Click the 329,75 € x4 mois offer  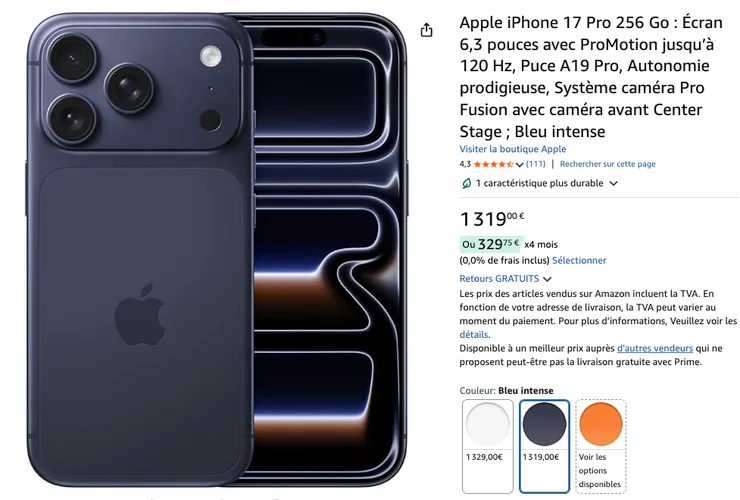click(x=510, y=244)
